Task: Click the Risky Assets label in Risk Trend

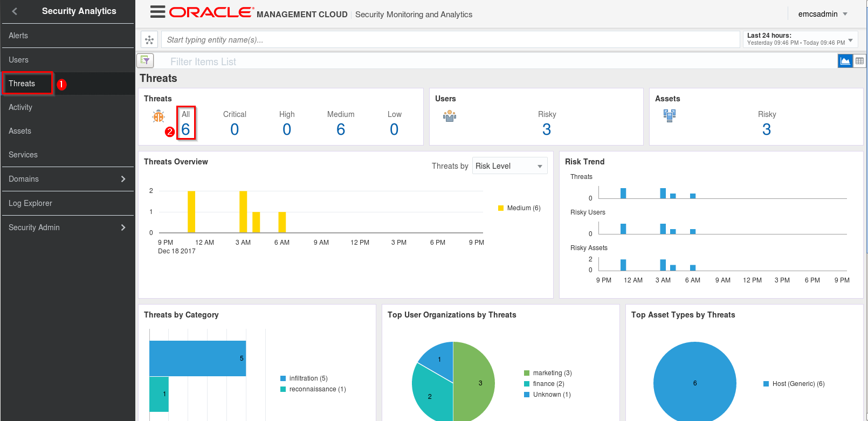Action: (x=589, y=248)
